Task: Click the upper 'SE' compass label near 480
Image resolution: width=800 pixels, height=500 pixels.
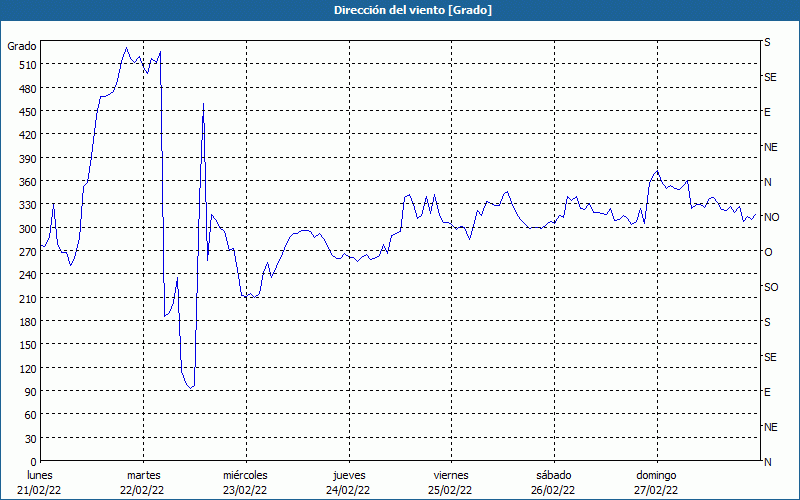Action: (x=770, y=78)
